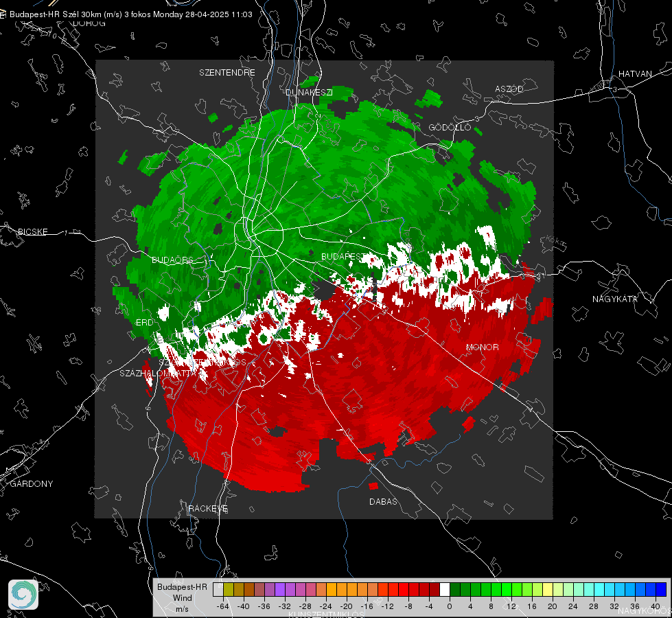672x618 pixels.
Task: Click the DUNAKESZI city label
Action: pos(309,92)
